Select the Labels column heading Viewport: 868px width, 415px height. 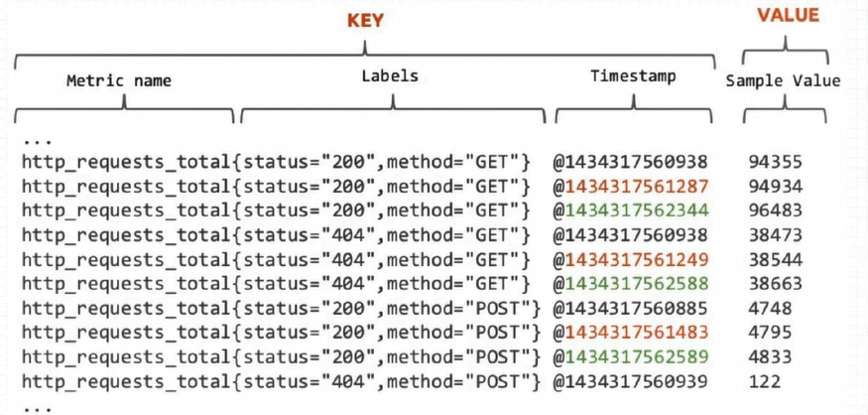point(390,75)
